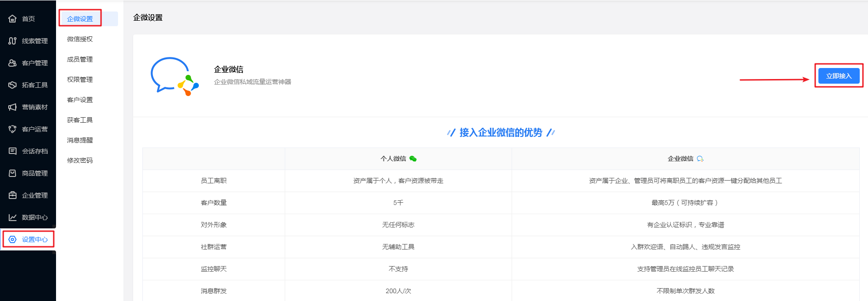Viewport: 868px width, 301px height.
Task: Click the 数据中心 chart icon
Action: click(12, 217)
